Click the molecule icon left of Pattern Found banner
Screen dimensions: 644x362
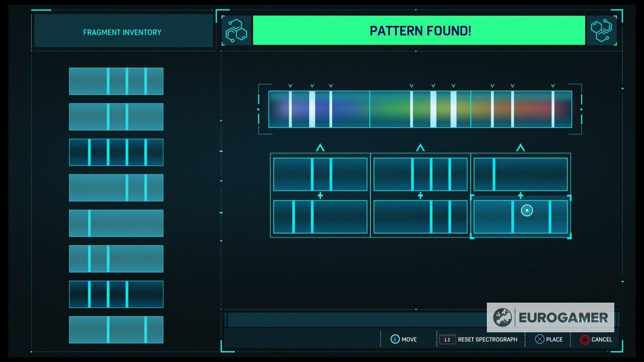point(237,31)
